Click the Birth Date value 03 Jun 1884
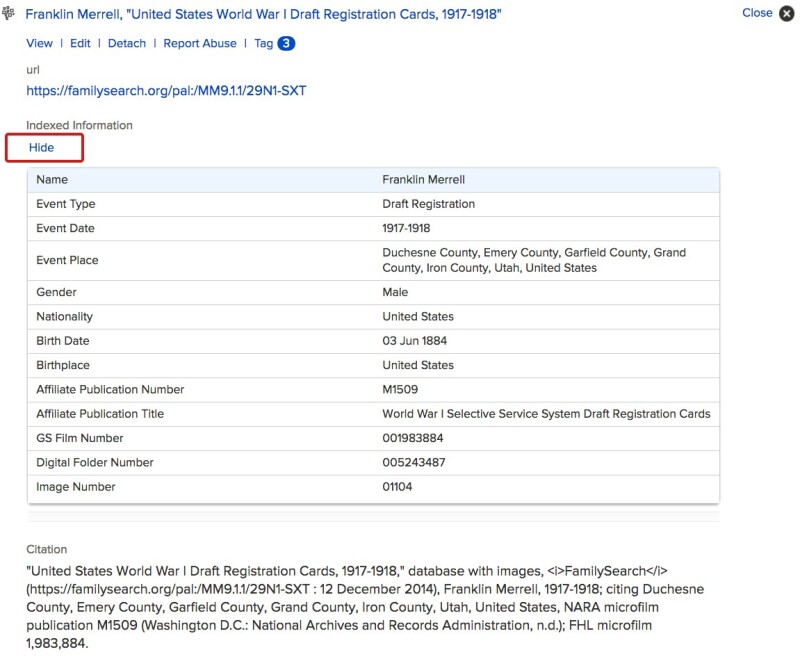 coord(414,341)
